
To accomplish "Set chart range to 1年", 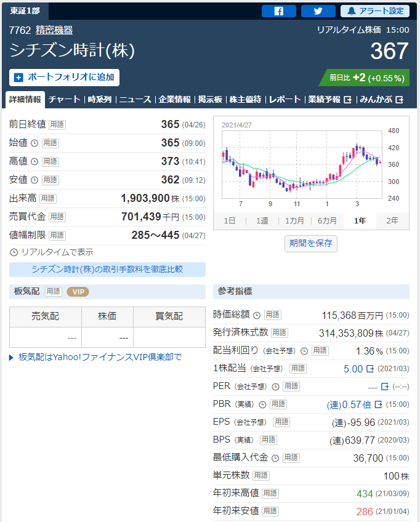I will pos(360,221).
